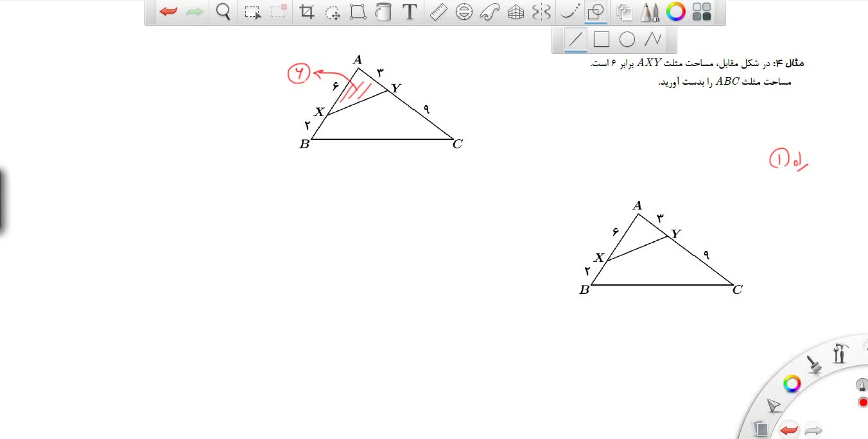Choose the Line draw style
This screenshot has height=439, width=868.
(575, 40)
